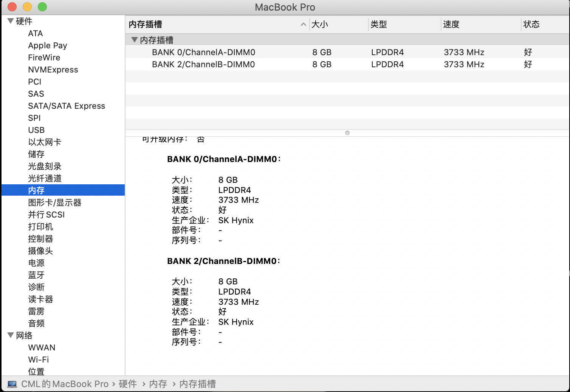Select 蓝牙 in the sidebar
570x392 pixels.
(x=36, y=275)
